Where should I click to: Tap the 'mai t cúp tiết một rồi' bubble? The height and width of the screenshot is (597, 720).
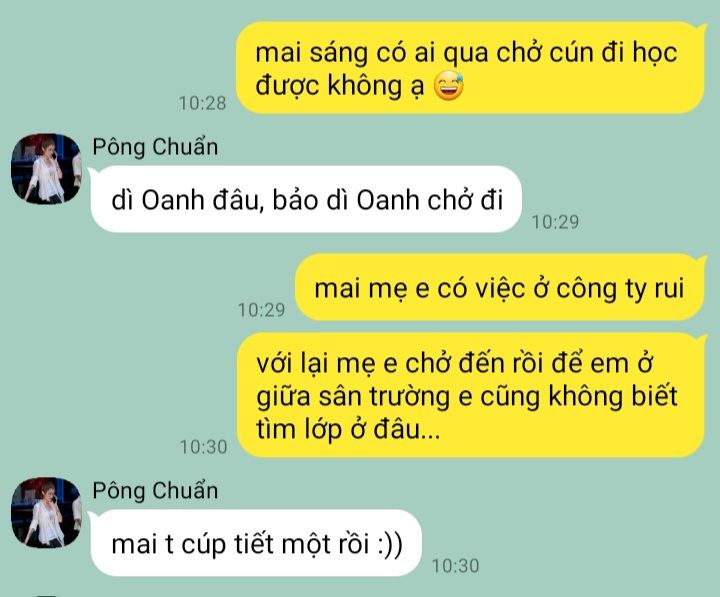[x=256, y=543]
